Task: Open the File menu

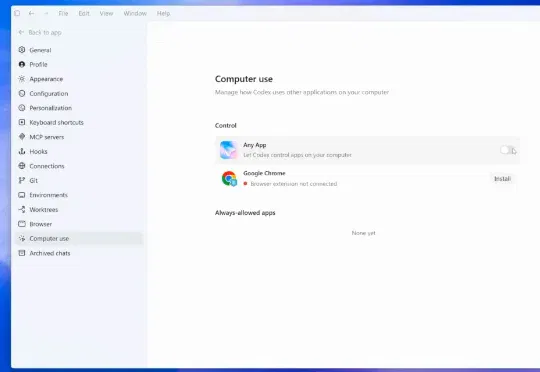Action: coord(63,13)
